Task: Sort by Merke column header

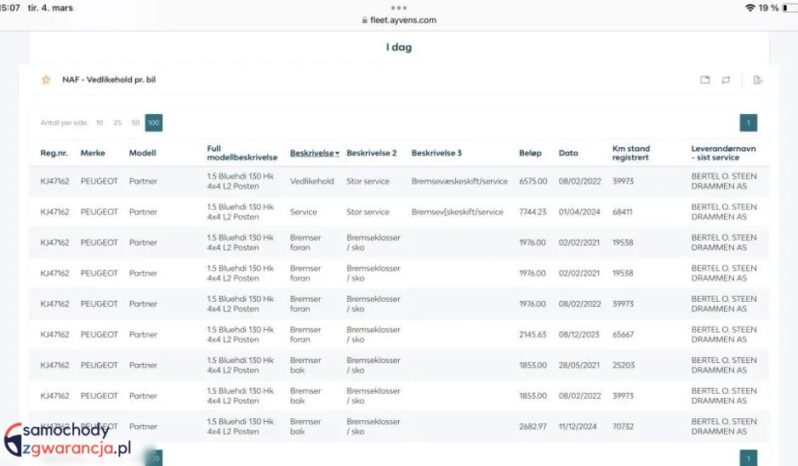Action: [93, 153]
